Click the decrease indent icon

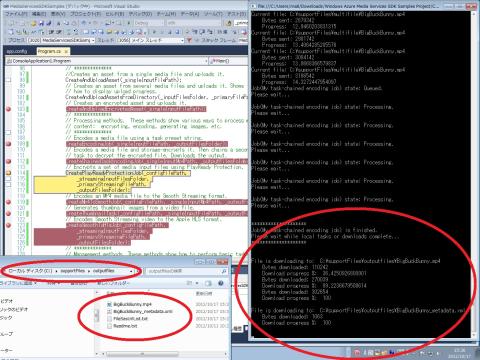(51, 32)
